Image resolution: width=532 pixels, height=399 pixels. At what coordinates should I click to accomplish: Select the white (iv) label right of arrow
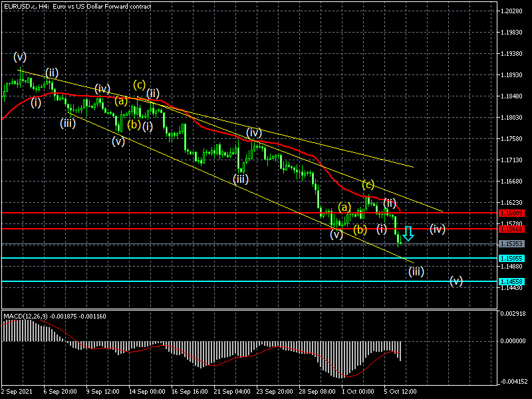click(x=437, y=229)
